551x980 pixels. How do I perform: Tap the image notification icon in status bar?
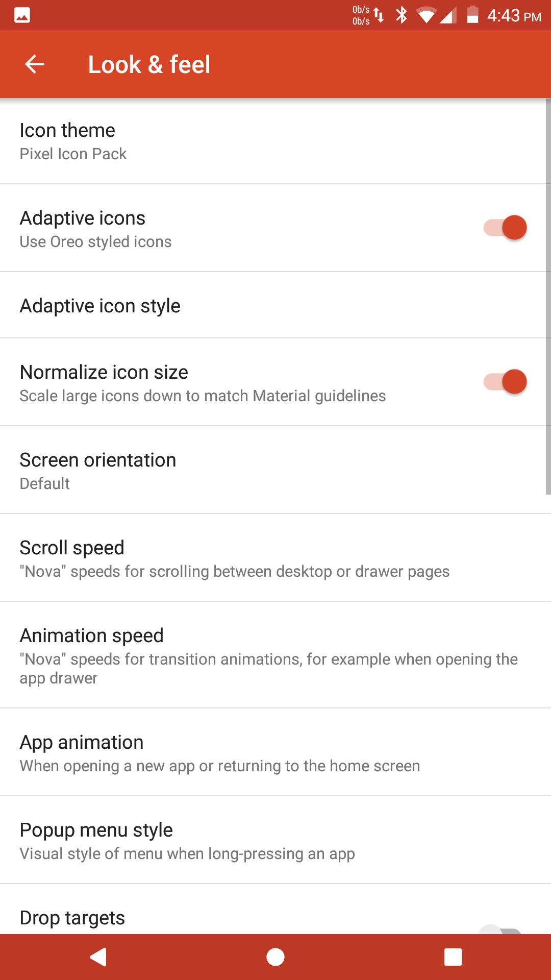[22, 15]
